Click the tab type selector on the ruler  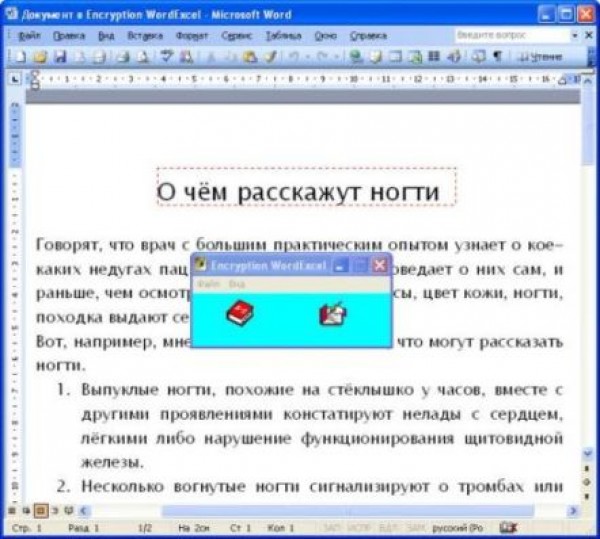[x=15, y=80]
